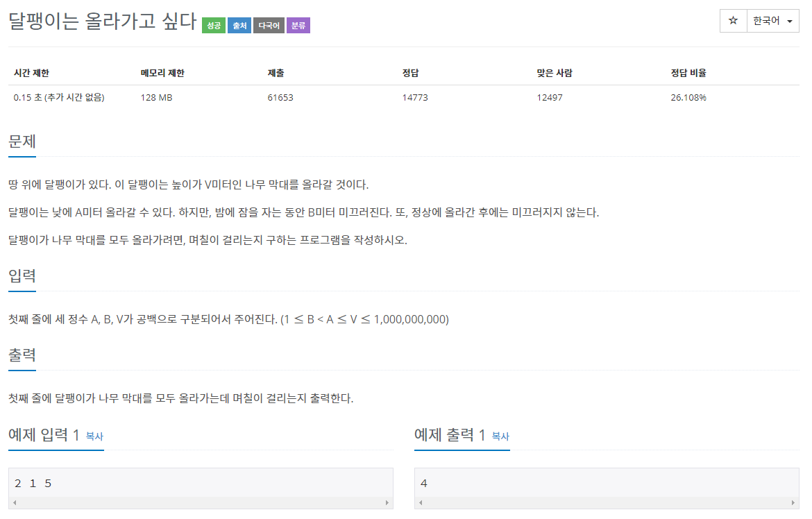
Task: Click the 정답 column header
Action: coord(411,73)
